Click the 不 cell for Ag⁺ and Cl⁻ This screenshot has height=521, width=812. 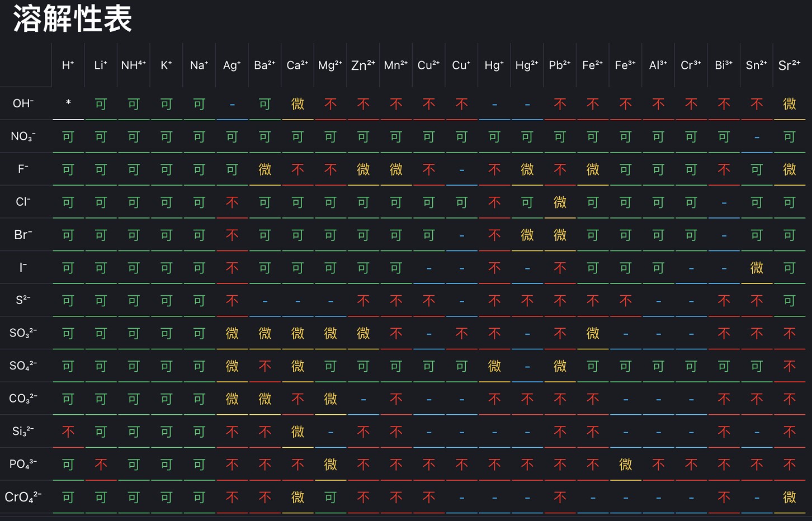[x=232, y=202]
